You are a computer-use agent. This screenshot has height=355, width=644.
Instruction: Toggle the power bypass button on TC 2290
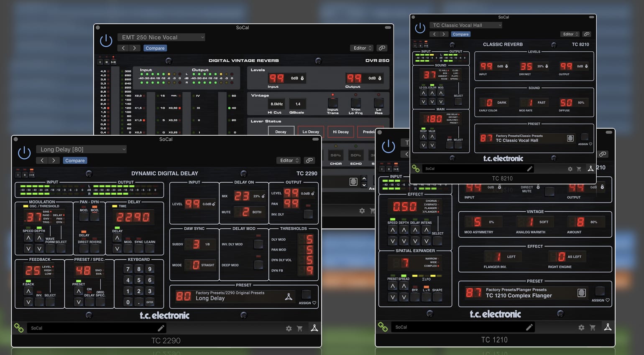(24, 152)
